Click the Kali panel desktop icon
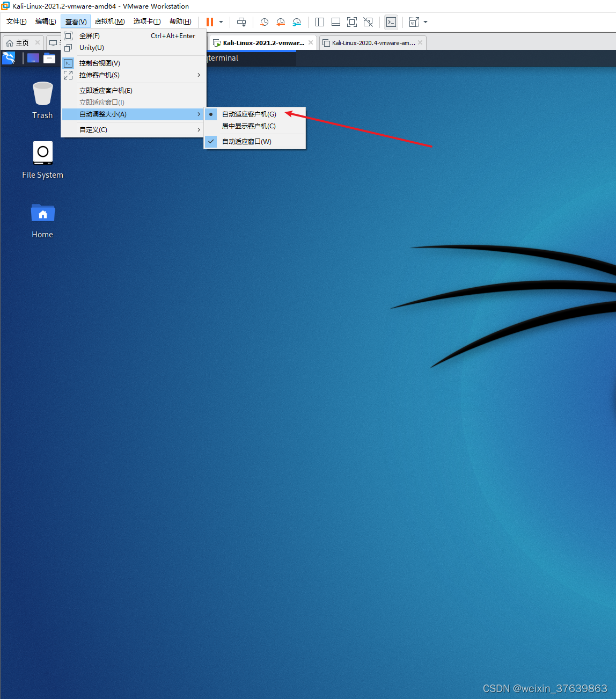The height and width of the screenshot is (699, 616). (33, 58)
